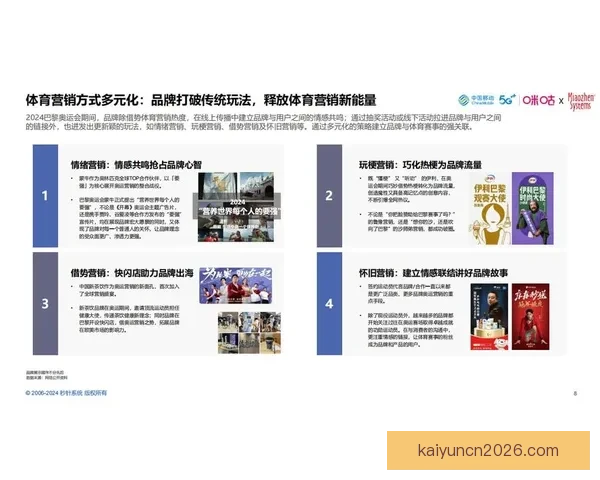This screenshot has height=480, width=600.
Task: Click the China Mobile logo
Action: (x=476, y=100)
